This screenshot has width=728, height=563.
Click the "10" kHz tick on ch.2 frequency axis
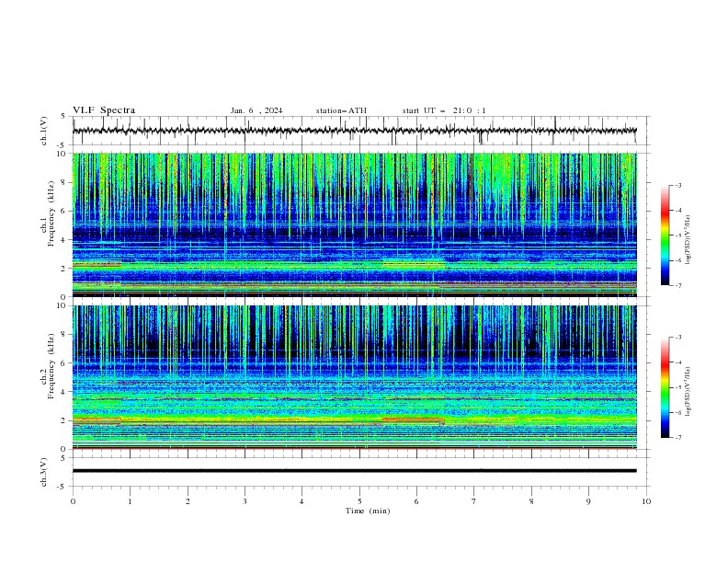(x=62, y=305)
